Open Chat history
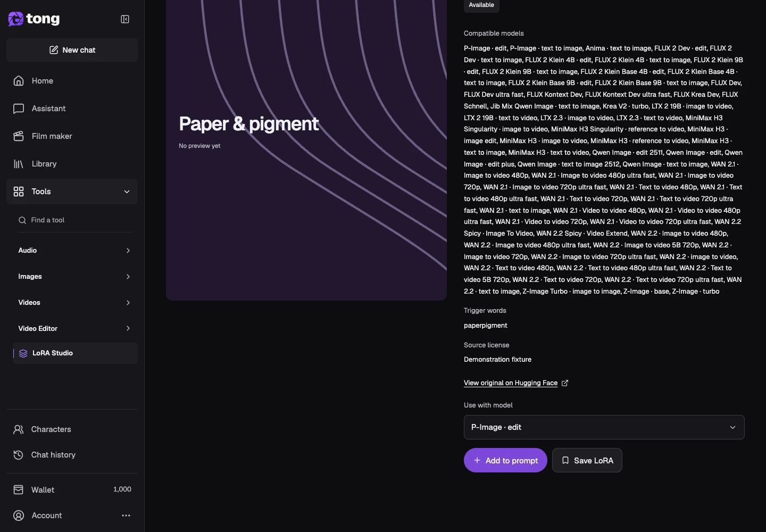The image size is (766, 532). click(x=72, y=455)
